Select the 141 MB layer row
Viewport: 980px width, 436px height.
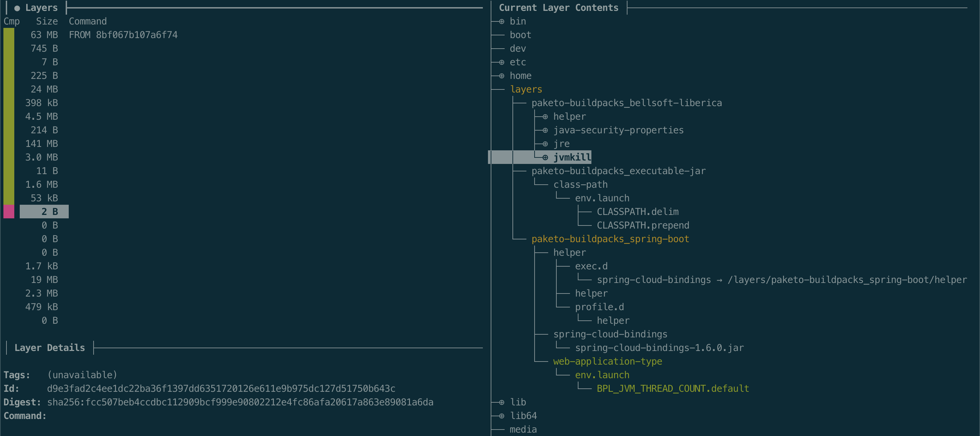click(42, 144)
